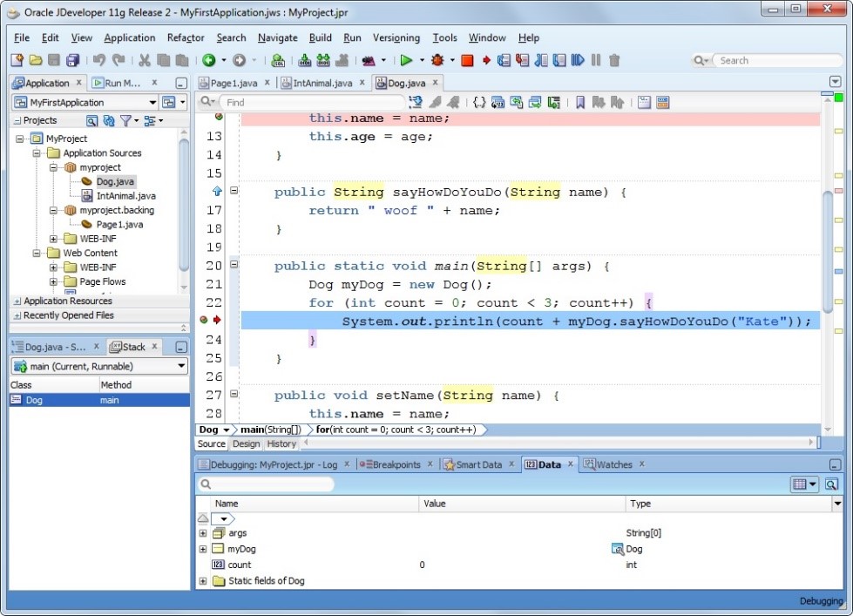This screenshot has height=616, width=853.
Task: Expand the Recently Opened Files section
Action: 17,315
